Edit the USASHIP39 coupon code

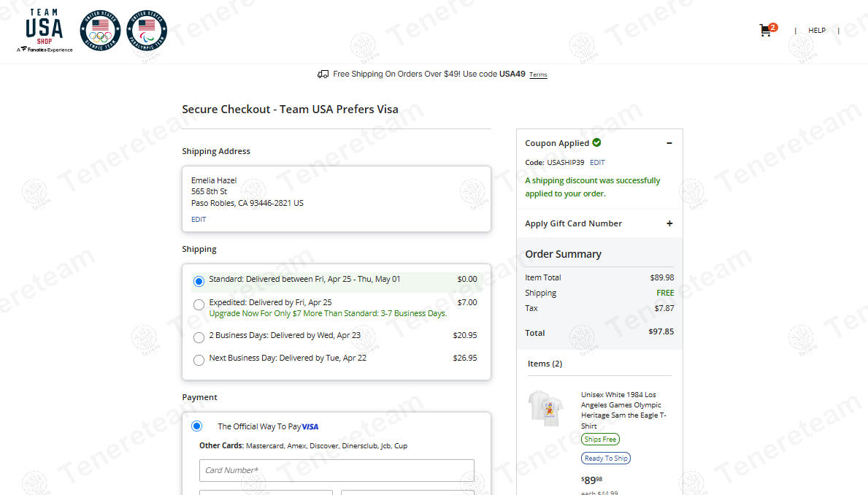point(597,162)
